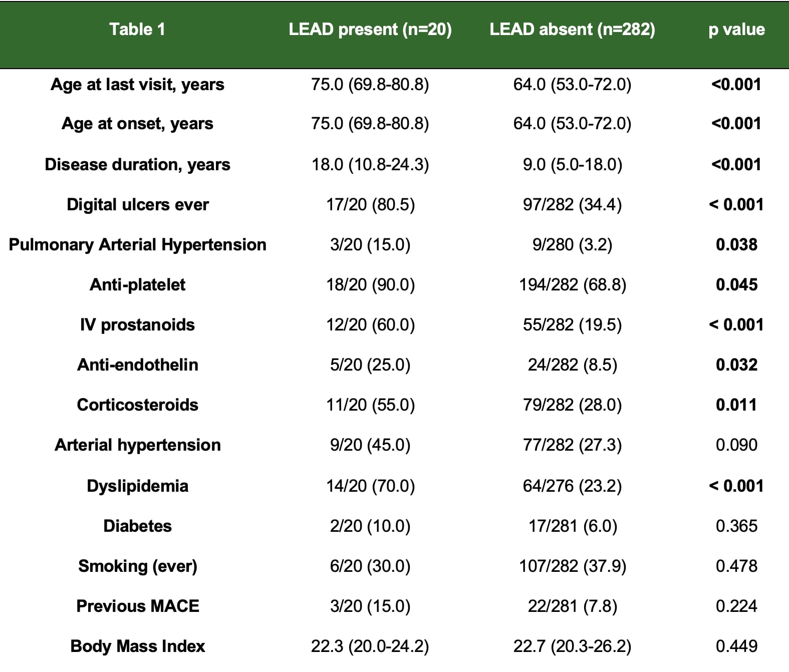The image size is (789, 672).
Task: Select the "LEAD present (n=20)" column header
Action: [x=370, y=30]
